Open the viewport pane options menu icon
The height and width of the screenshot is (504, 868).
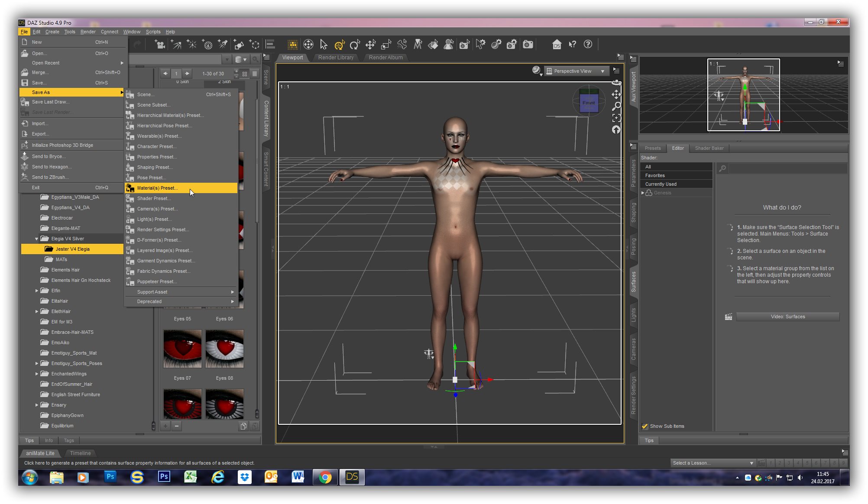pyautogui.click(x=616, y=71)
